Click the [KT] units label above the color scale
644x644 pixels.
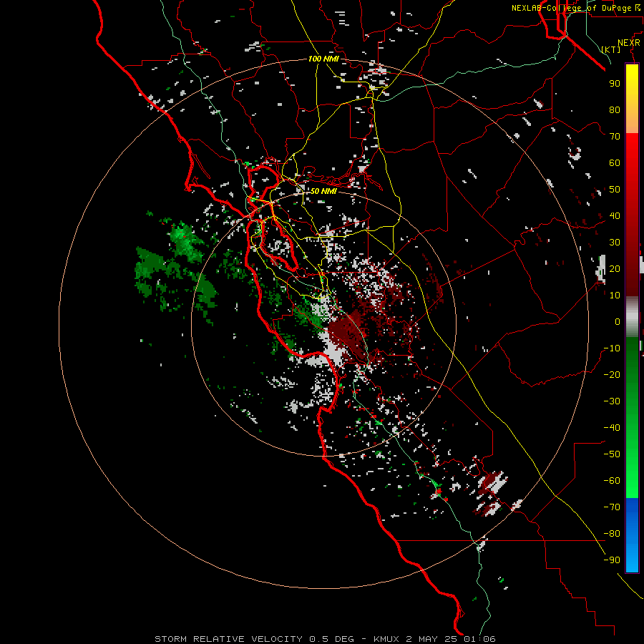[x=611, y=49]
